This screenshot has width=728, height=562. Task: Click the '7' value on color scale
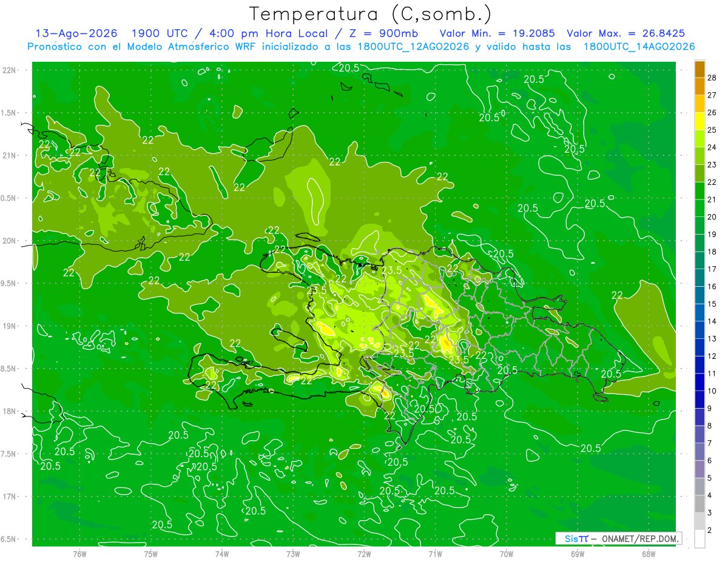710,443
